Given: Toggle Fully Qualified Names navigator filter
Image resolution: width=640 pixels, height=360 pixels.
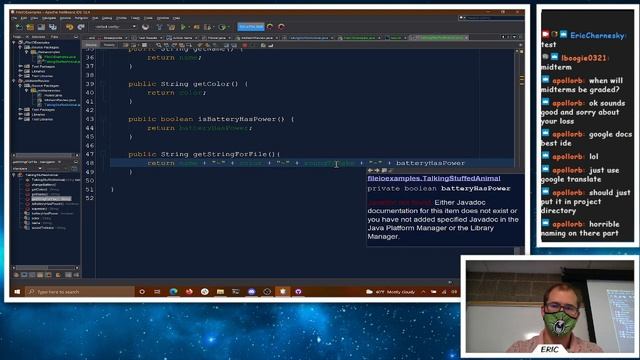Looking at the screenshot, I should (58, 275).
